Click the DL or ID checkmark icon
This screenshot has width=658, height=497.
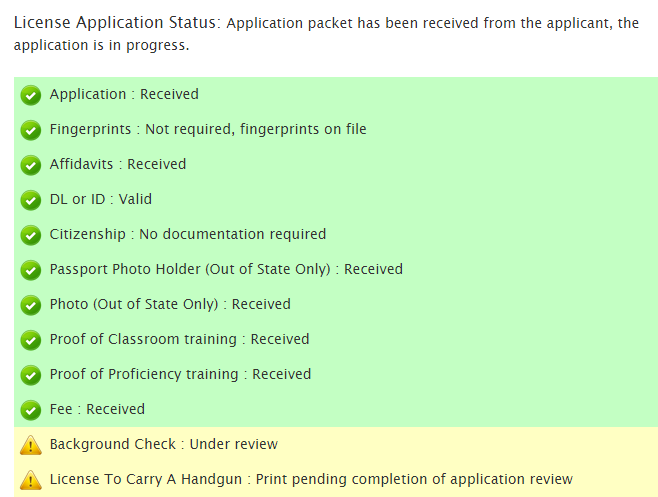point(31,200)
